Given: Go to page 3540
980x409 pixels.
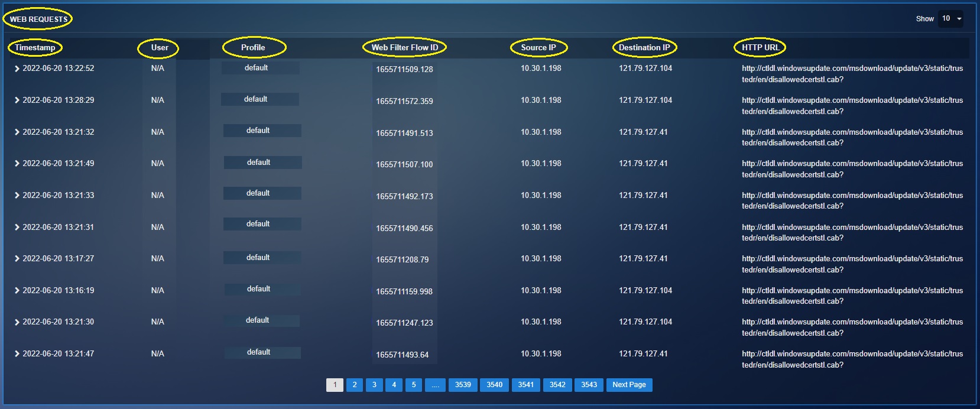Looking at the screenshot, I should [495, 385].
